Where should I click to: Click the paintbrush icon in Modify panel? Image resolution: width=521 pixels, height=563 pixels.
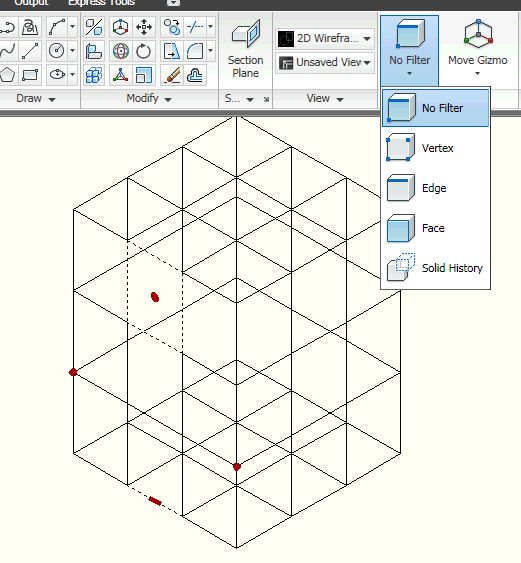coord(172,75)
